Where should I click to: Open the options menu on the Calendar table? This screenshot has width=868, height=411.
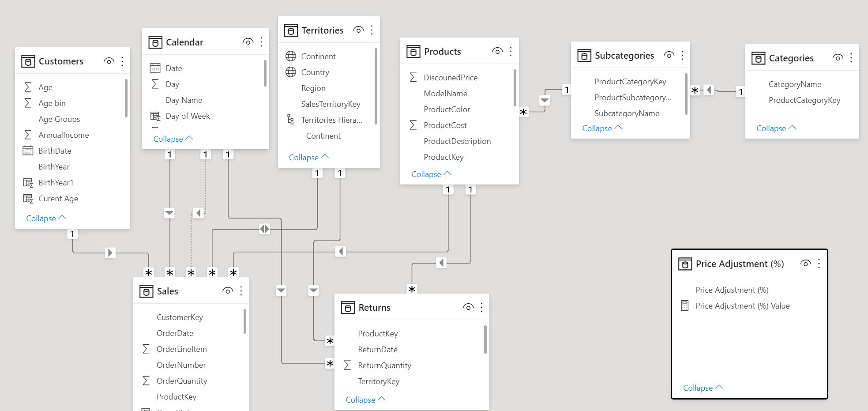[x=261, y=41]
